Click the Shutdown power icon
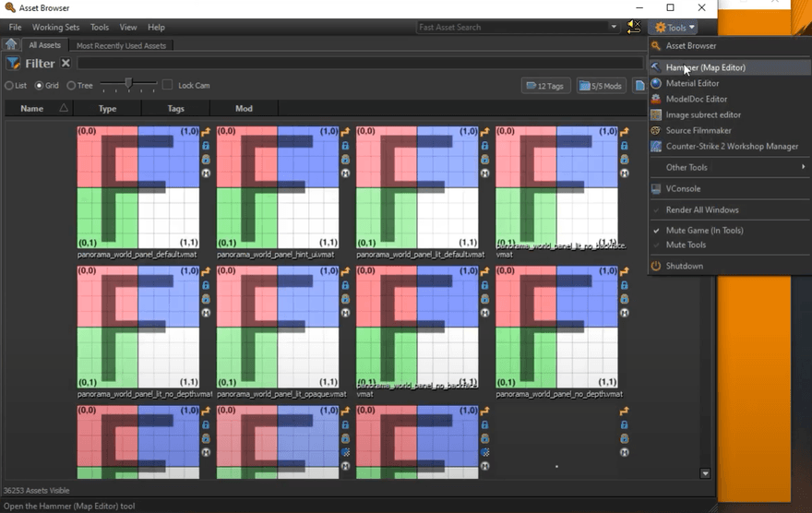812x513 pixels. point(656,266)
